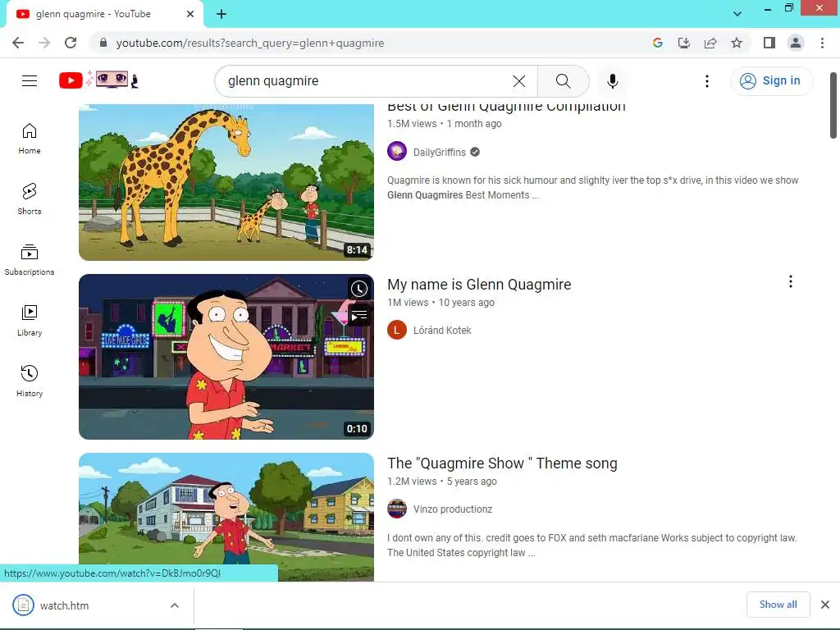The image size is (840, 630).
Task: Open Vinzo productionz channel link
Action: (x=453, y=509)
